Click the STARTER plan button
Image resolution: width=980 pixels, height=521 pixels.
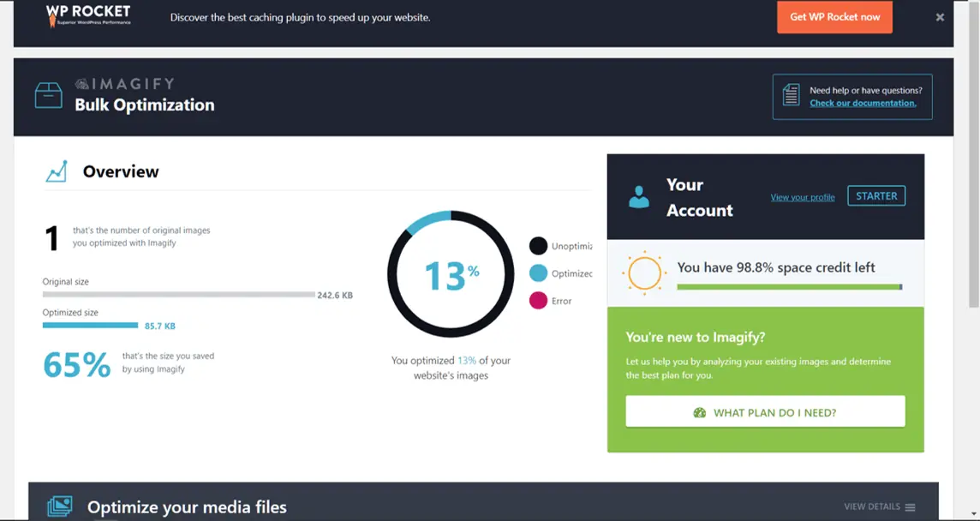[x=876, y=195]
